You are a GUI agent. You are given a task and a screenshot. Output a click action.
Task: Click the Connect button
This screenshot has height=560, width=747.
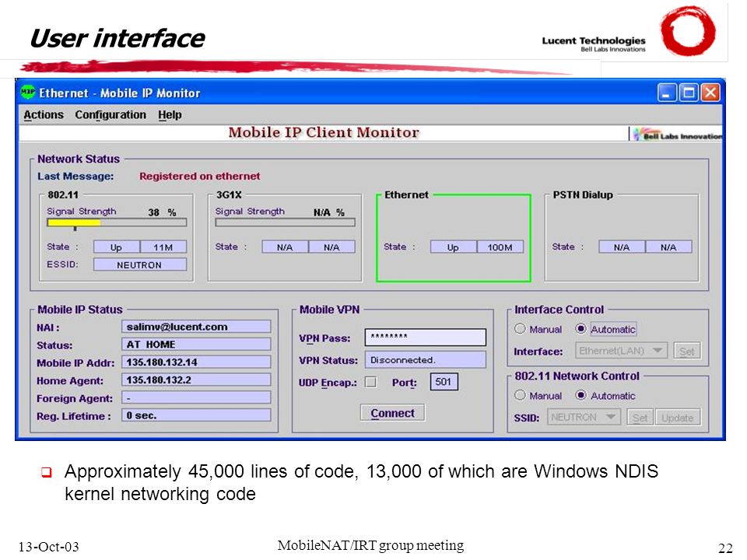pos(392,413)
